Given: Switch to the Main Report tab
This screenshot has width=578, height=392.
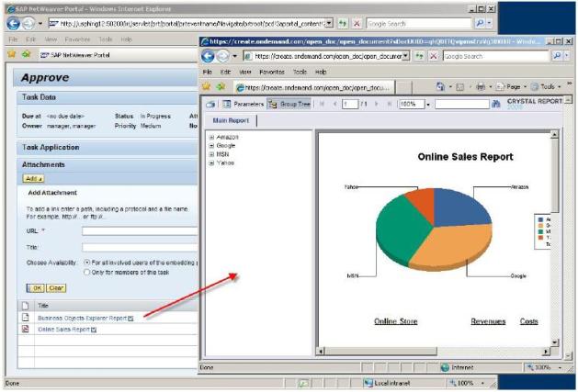Looking at the screenshot, I should coord(231,120).
